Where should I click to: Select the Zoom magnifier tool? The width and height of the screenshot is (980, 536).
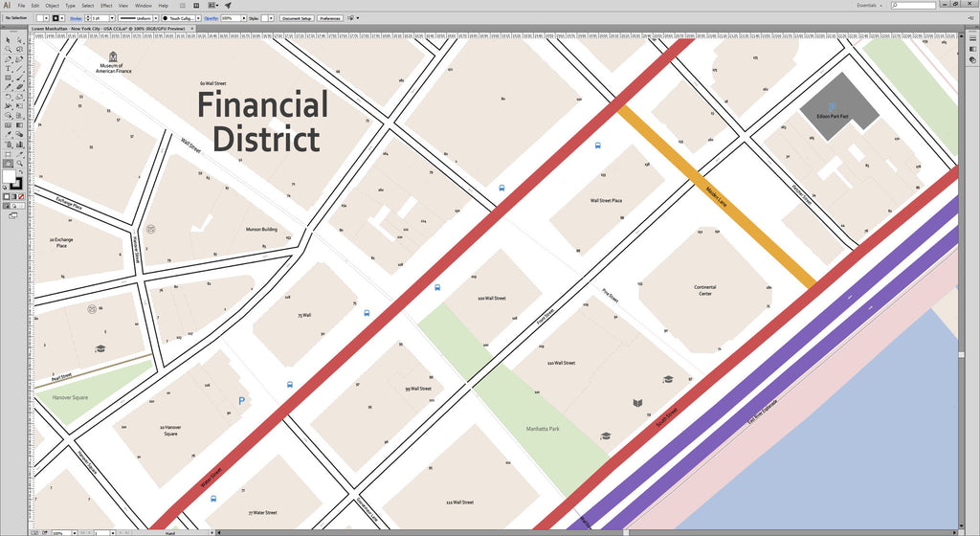[x=19, y=163]
